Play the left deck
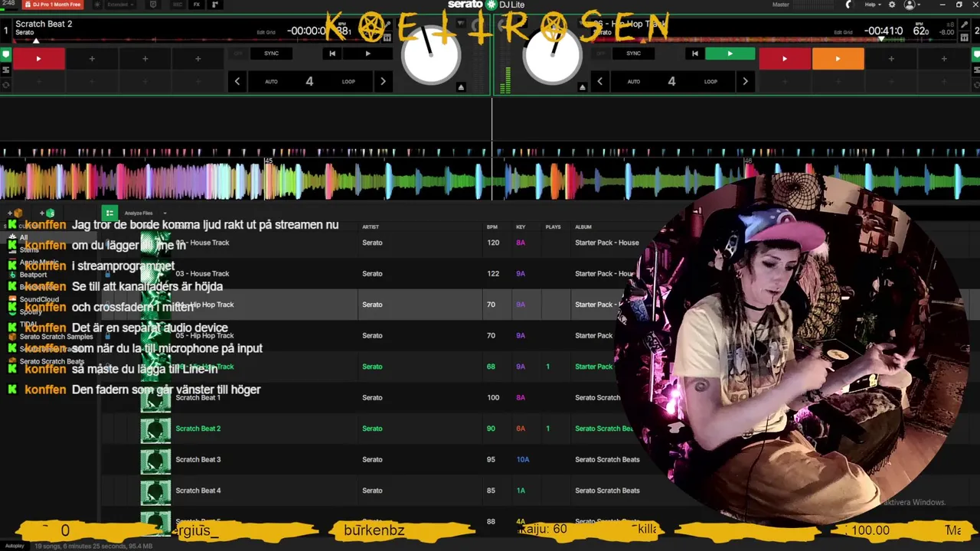Image resolution: width=980 pixels, height=551 pixels. pos(367,54)
